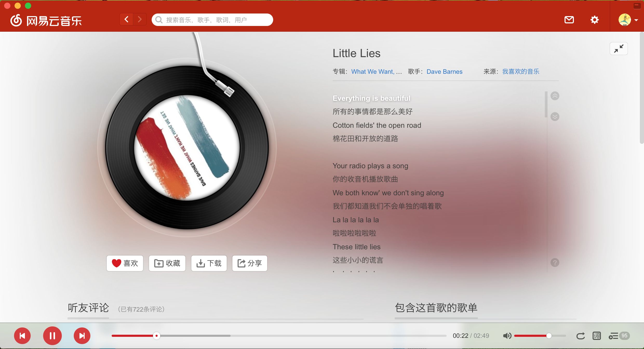Shift lyrics later with the down double-chevron
Image resolution: width=644 pixels, height=349 pixels.
555,117
